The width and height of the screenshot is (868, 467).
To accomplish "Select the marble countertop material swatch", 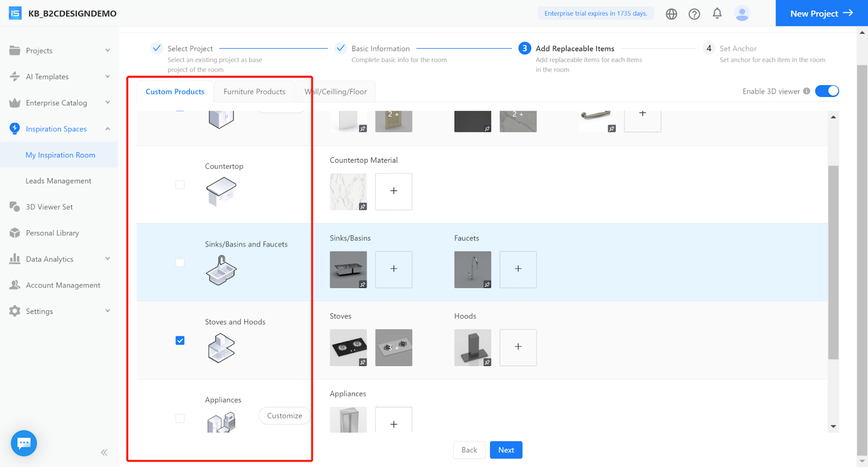I will [x=348, y=191].
